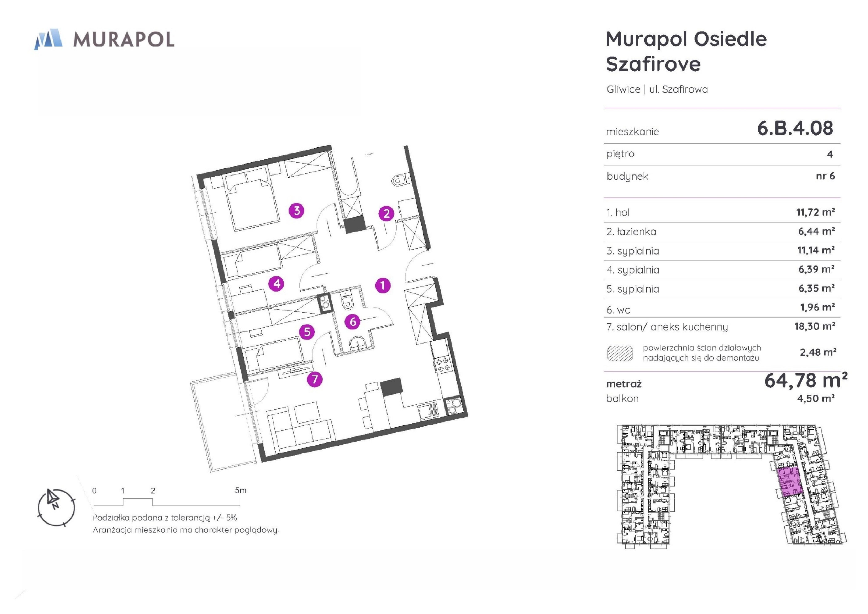The image size is (868, 614).
Task: Click living room marker number 7
Action: [x=315, y=379]
